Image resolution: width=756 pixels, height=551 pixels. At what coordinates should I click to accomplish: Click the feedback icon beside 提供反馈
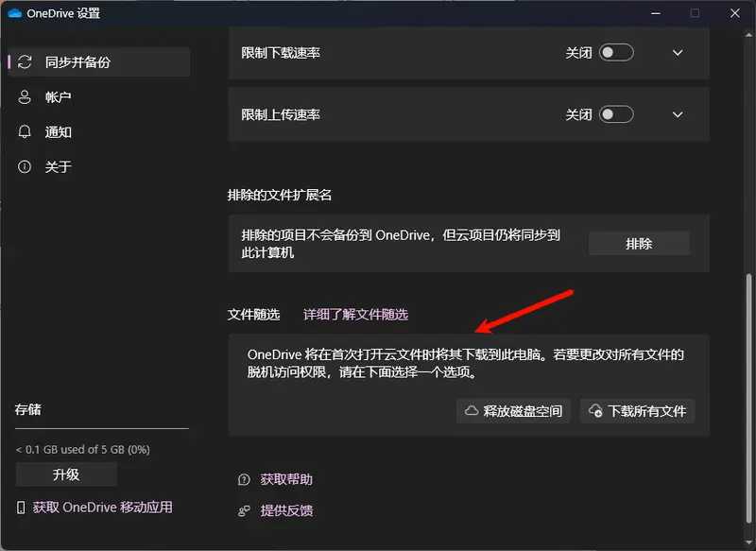coord(244,510)
